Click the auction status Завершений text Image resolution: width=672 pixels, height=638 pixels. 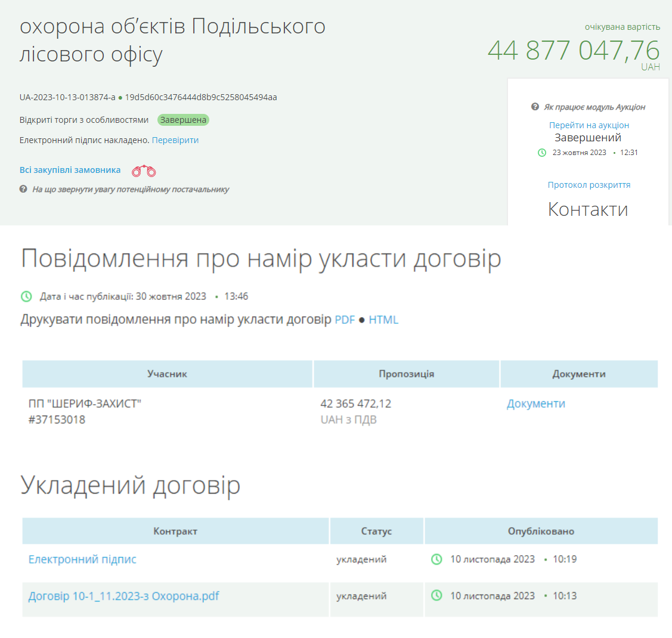coord(587,138)
